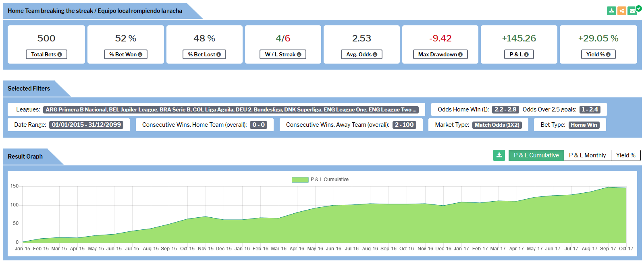Select the P & L Cumulative tab
Image resolution: width=644 pixels, height=264 pixels.
536,155
